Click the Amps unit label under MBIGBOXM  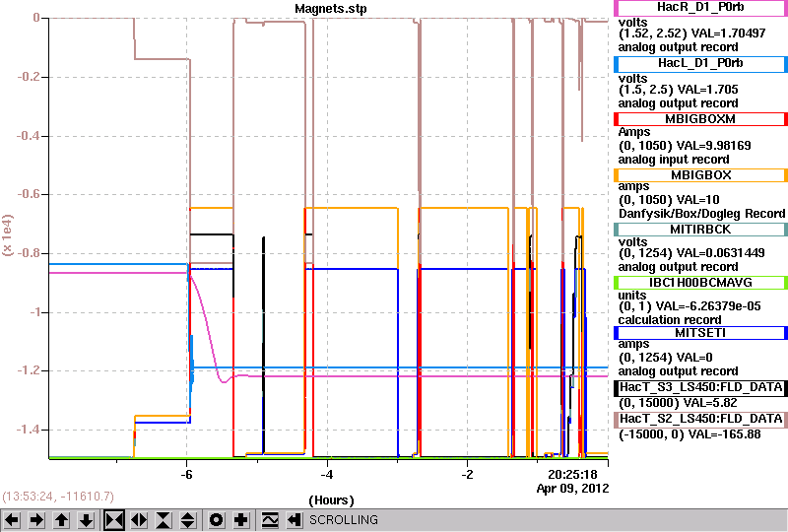pos(634,132)
